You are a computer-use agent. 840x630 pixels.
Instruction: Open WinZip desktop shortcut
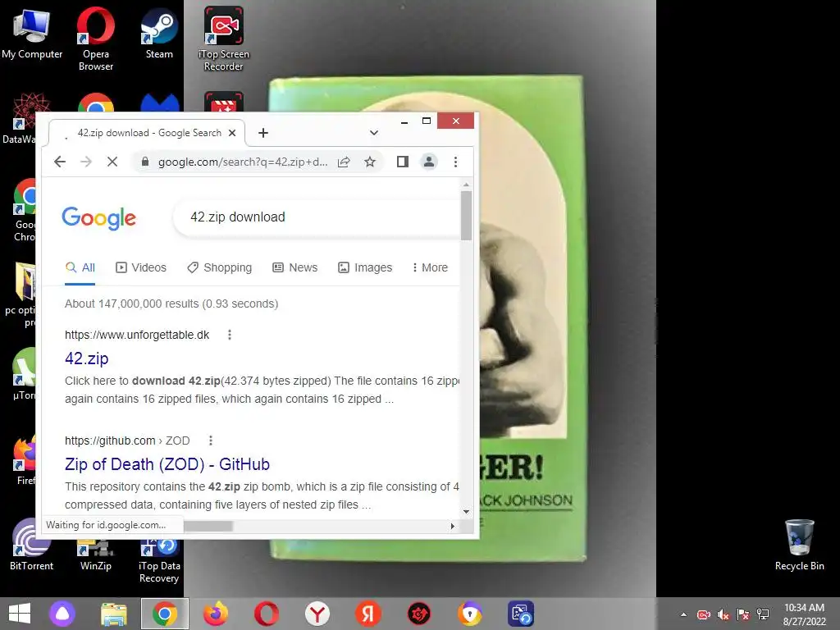95,557
